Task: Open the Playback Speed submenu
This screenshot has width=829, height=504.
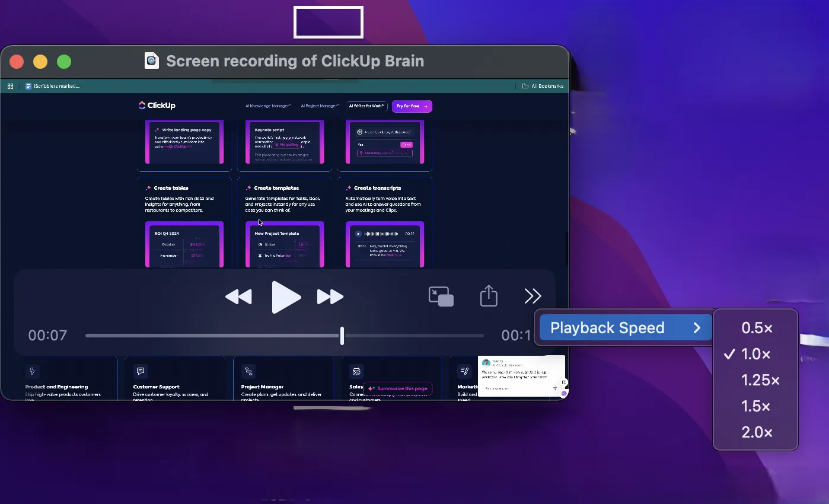Action: 626,327
